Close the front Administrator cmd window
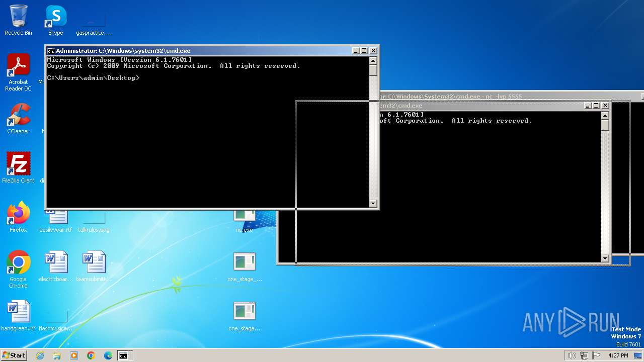The height and width of the screenshot is (362, 644). 373,51
